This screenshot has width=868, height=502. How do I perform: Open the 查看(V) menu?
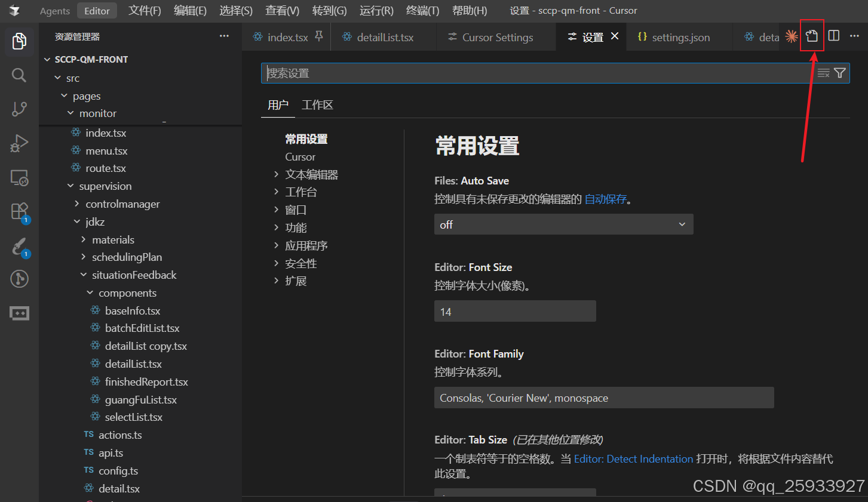pos(282,11)
